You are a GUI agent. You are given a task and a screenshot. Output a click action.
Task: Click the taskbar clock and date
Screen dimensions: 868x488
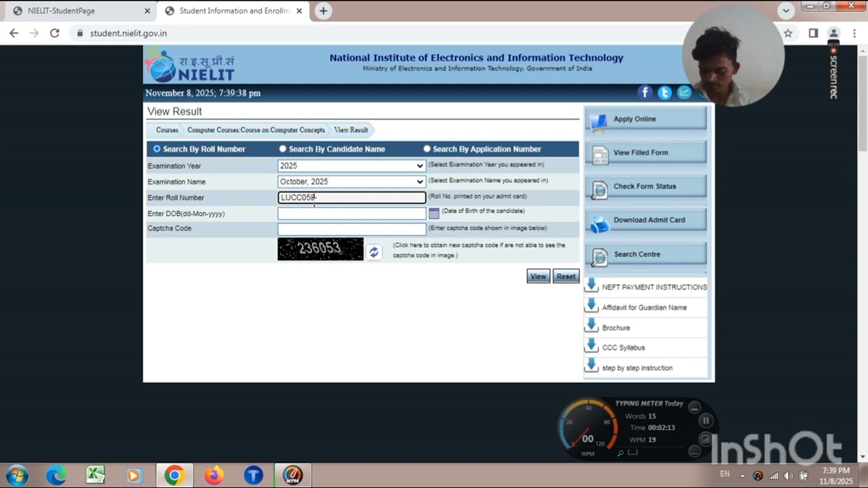point(835,476)
